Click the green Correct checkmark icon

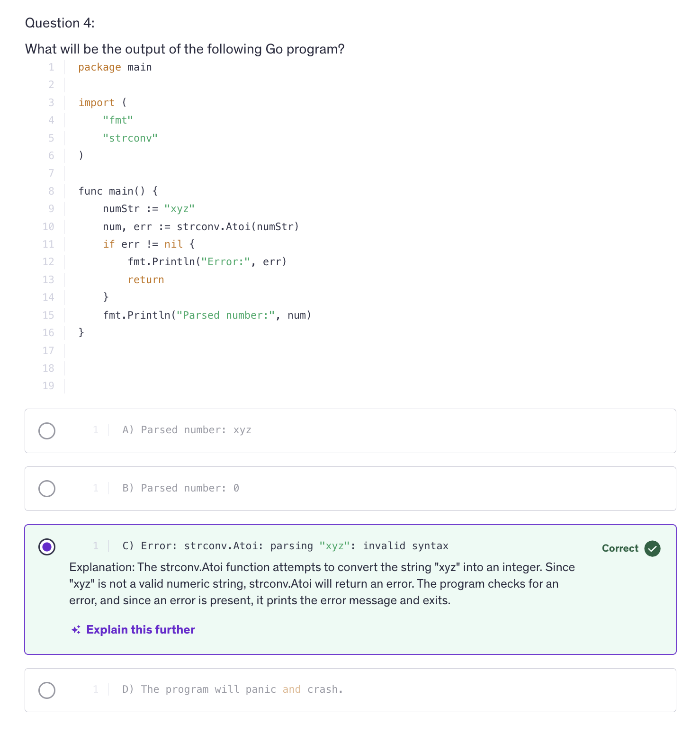(652, 548)
